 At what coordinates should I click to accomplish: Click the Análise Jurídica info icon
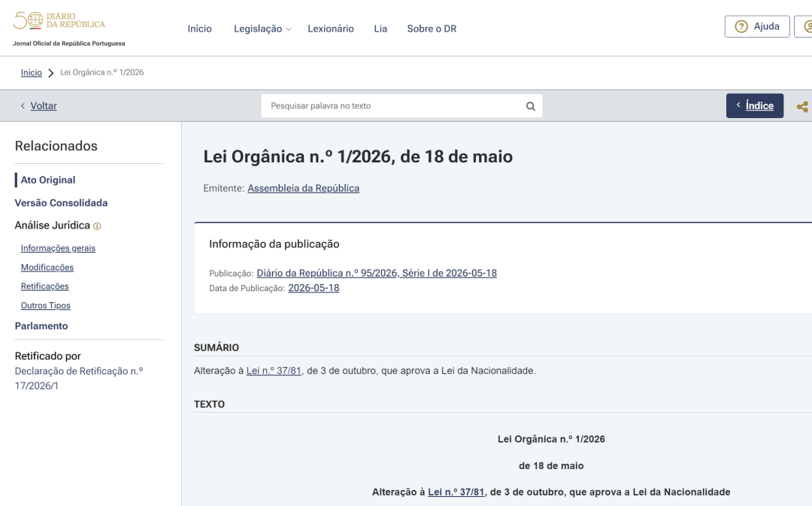point(97,226)
